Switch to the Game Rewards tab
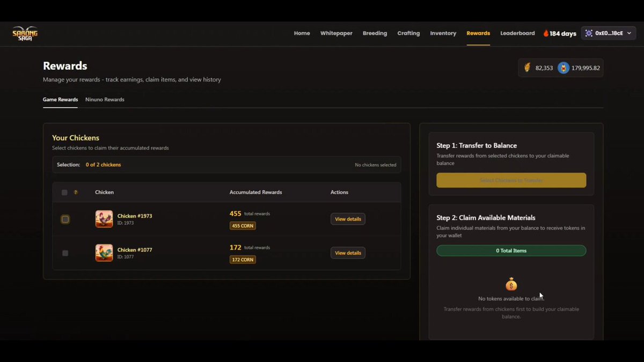 [x=60, y=100]
